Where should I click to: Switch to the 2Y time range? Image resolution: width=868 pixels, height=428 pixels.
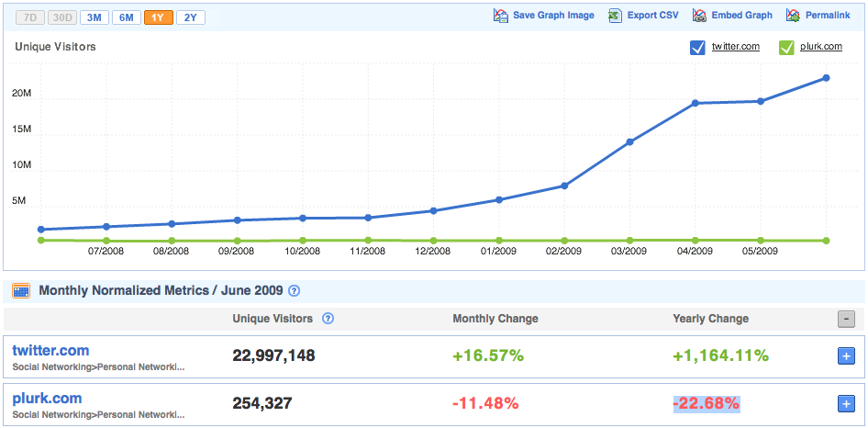pyautogui.click(x=191, y=17)
